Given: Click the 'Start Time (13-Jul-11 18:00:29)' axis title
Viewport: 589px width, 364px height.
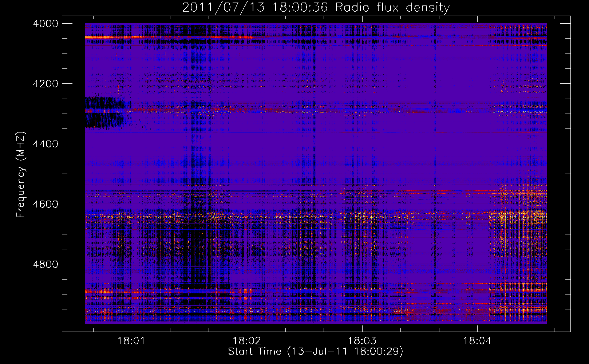Looking at the screenshot, I should [x=316, y=352].
